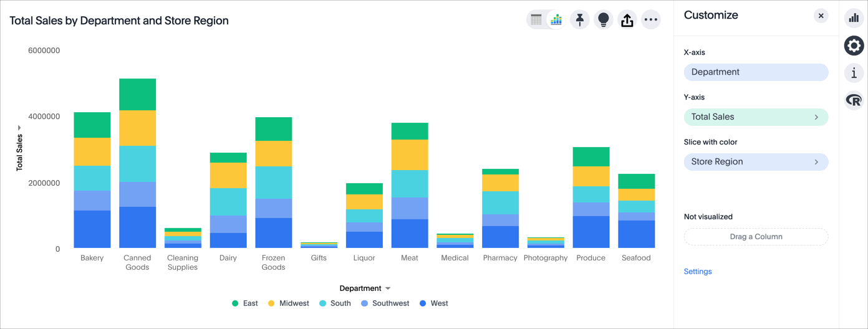The image size is (868, 329).
Task: Open the lightbulb insights icon
Action: click(x=604, y=20)
